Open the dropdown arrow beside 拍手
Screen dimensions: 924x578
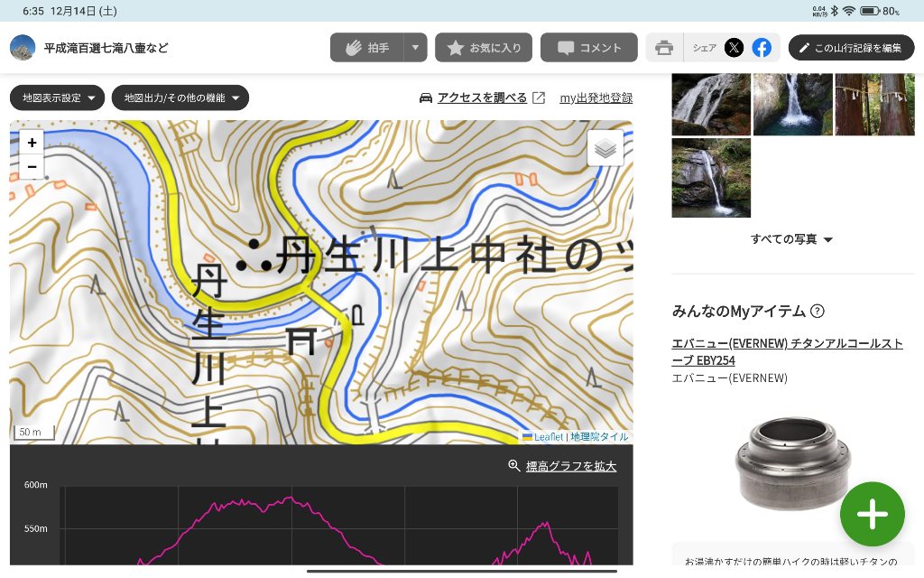415,48
